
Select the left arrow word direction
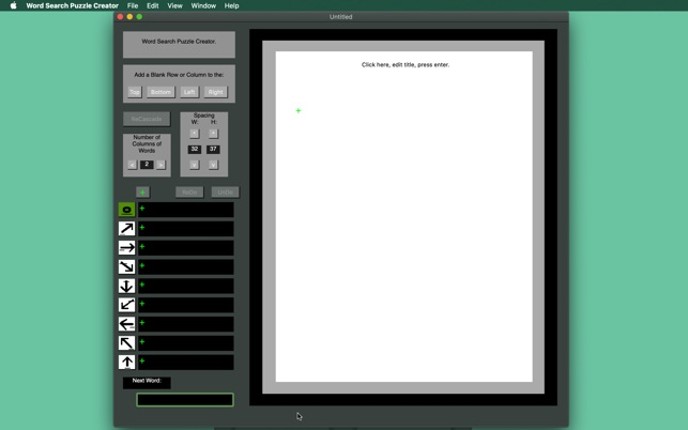[x=127, y=324]
